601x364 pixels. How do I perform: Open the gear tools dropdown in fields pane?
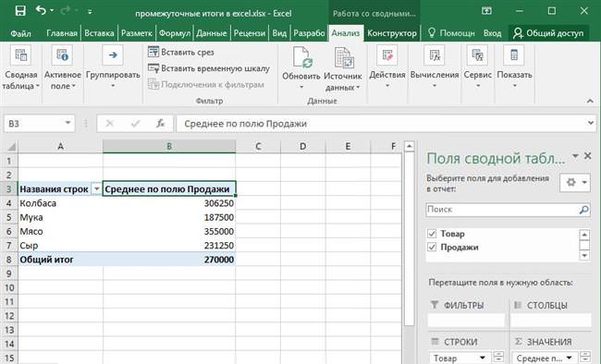click(x=574, y=182)
